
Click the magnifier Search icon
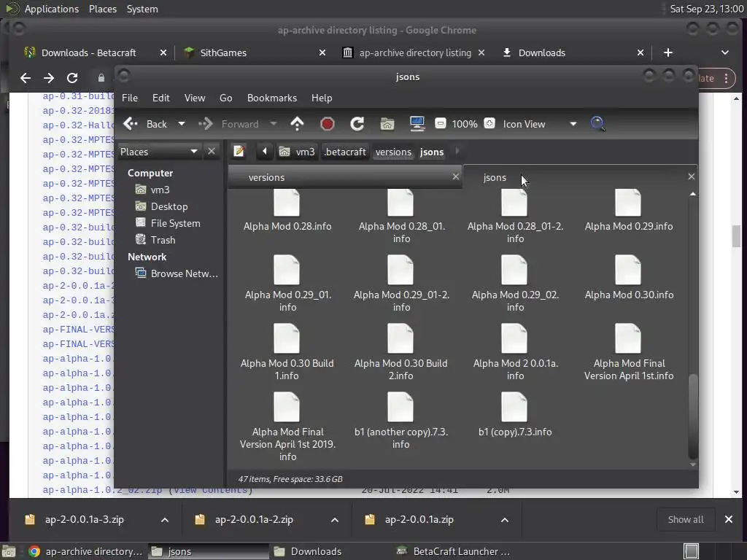(598, 124)
